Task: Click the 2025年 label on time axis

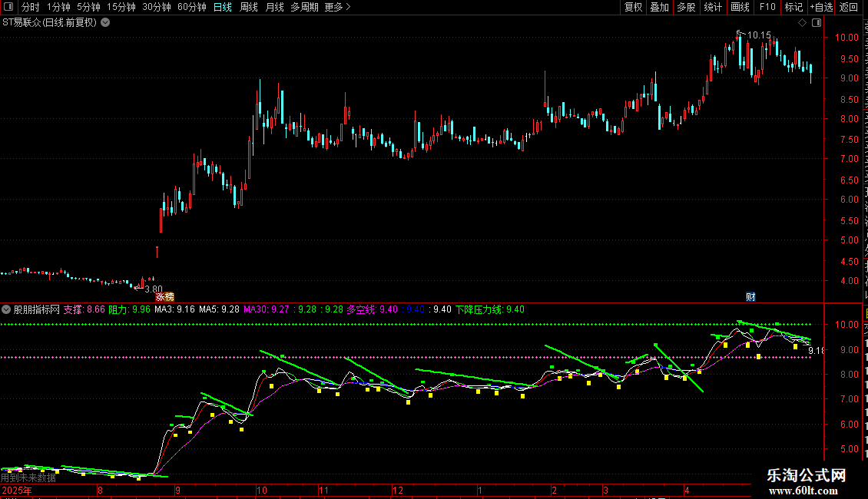Action: point(17,490)
